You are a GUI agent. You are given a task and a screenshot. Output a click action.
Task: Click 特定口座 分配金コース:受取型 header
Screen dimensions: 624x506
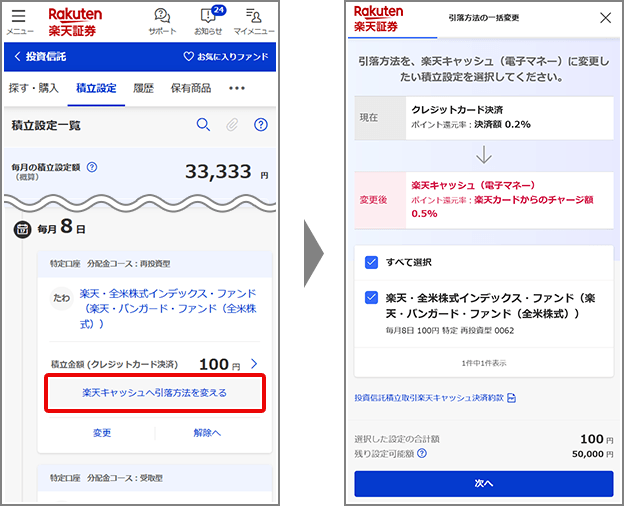tap(106, 478)
